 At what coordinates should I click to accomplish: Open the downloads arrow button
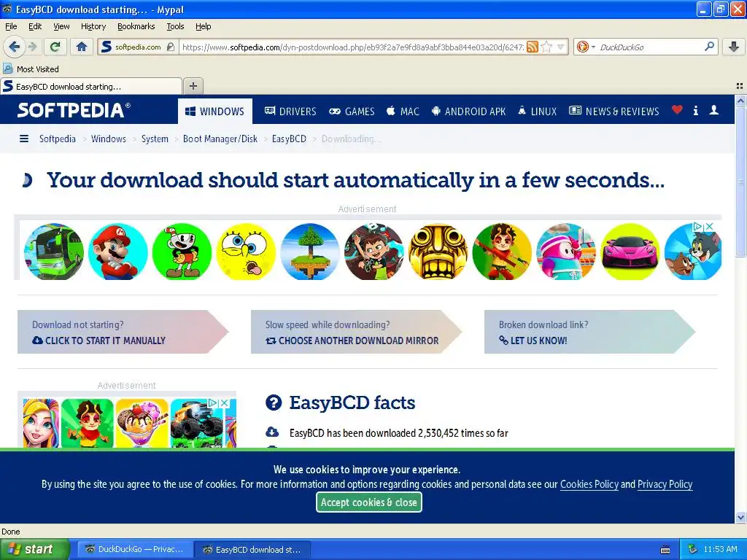734,47
